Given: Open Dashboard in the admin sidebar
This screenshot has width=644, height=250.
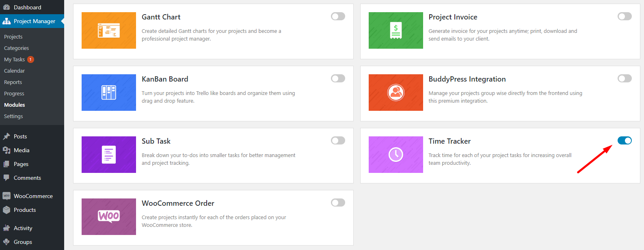Looking at the screenshot, I should [27, 7].
